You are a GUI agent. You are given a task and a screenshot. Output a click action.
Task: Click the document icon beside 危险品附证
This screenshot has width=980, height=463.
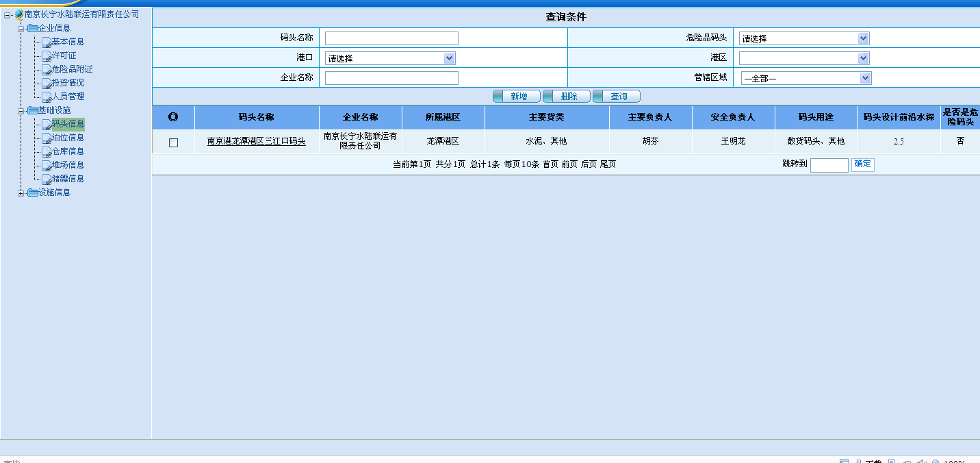pos(47,70)
